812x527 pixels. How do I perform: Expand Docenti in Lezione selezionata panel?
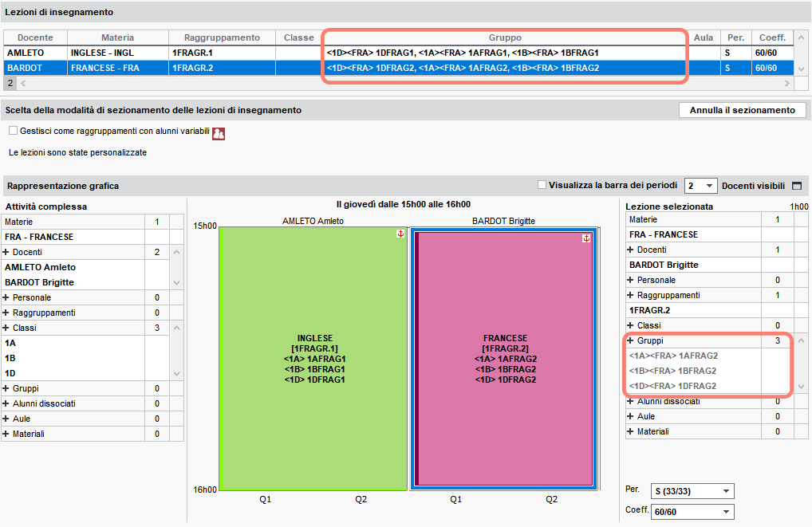(x=630, y=250)
